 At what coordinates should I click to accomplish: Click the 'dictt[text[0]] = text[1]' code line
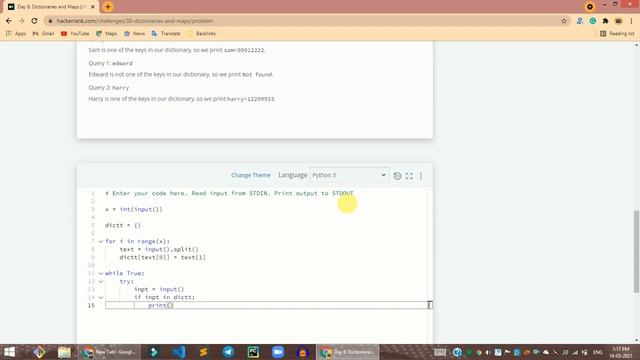coord(162,258)
